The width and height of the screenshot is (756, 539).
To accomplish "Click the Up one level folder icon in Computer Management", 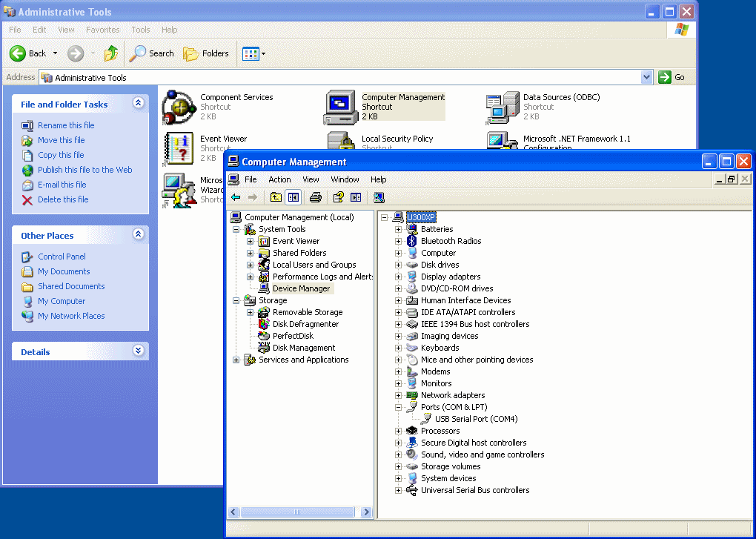I will pos(276,197).
